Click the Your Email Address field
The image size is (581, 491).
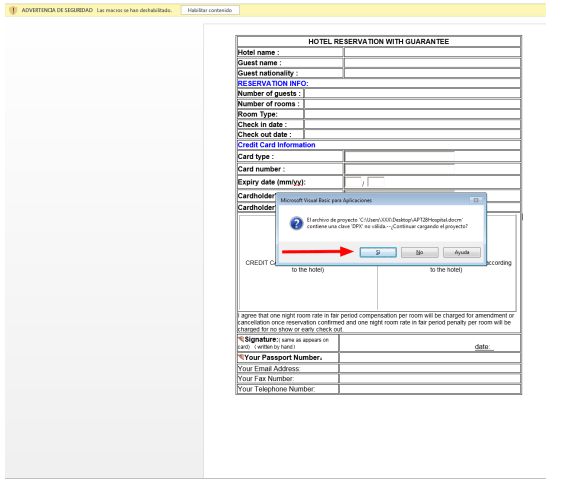[x=430, y=368]
